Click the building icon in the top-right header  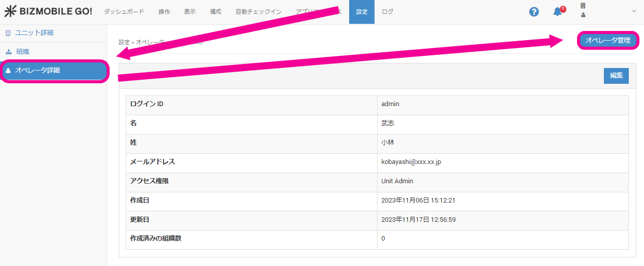click(583, 6)
